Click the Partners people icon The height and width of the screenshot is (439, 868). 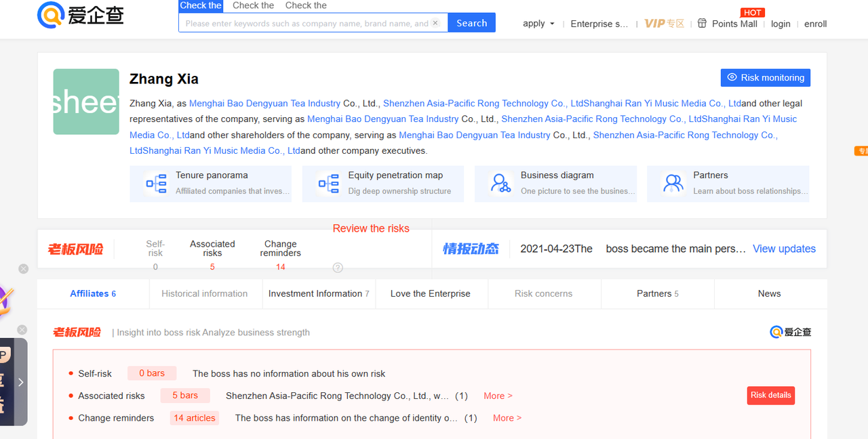click(673, 184)
